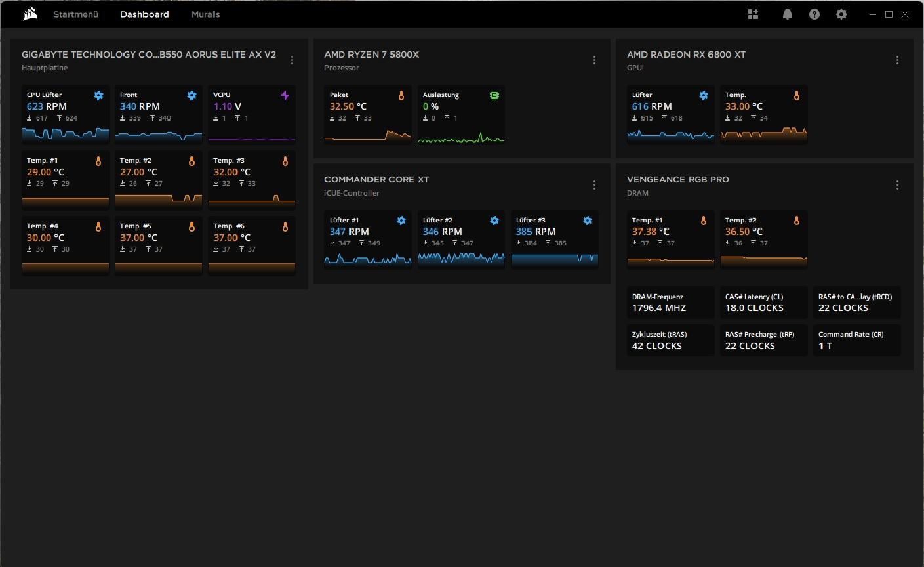Click the mainboard Temp. #1 thermometer icon
Image resolution: width=924 pixels, height=567 pixels.
tap(98, 161)
